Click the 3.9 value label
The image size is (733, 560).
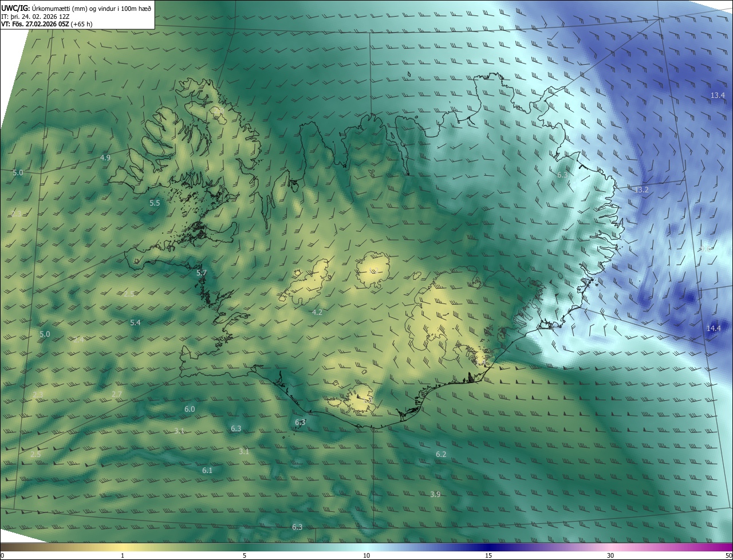(435, 494)
